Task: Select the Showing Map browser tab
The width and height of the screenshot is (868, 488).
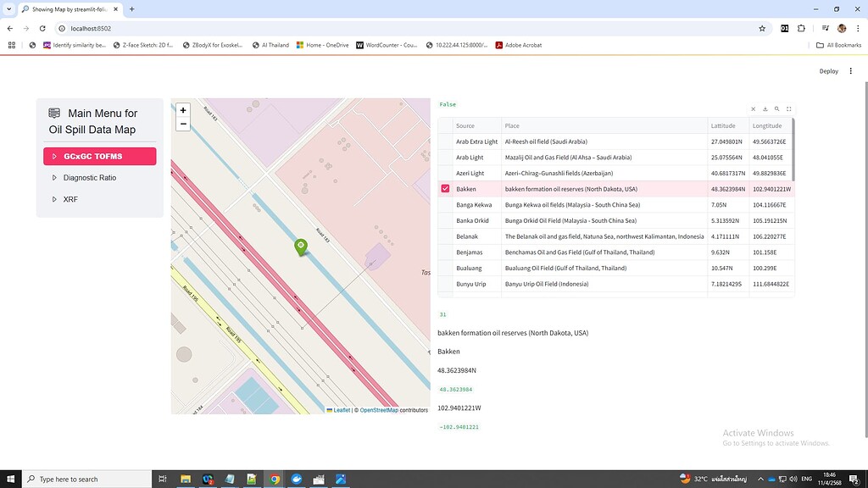Action: (68, 9)
